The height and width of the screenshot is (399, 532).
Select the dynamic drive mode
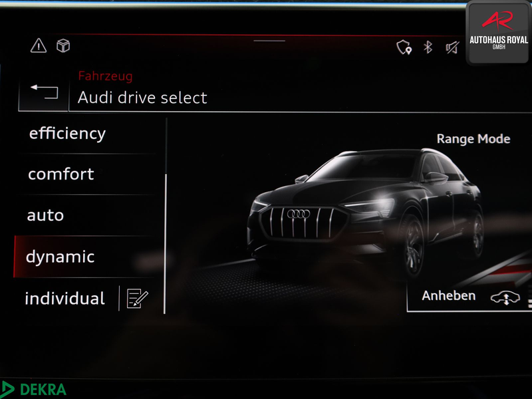coord(85,257)
